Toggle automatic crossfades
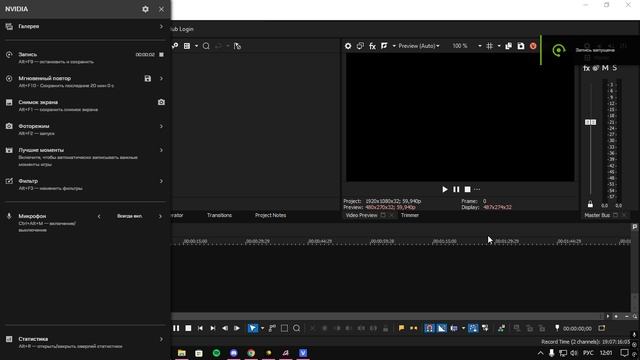The height and width of the screenshot is (360, 640). [442, 328]
